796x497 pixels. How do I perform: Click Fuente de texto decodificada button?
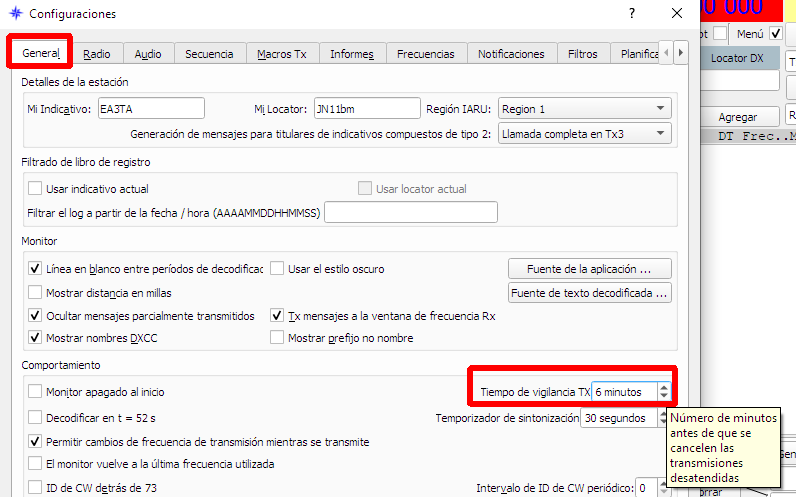pos(589,293)
